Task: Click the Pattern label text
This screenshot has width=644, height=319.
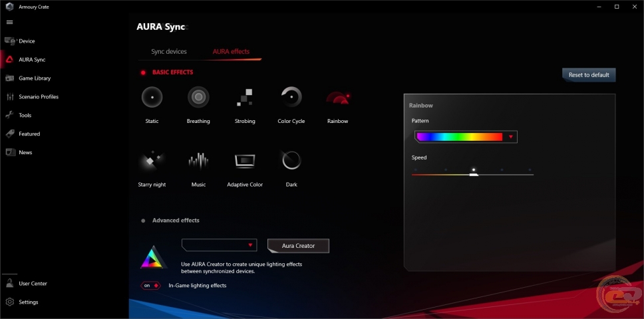Action: coord(420,121)
